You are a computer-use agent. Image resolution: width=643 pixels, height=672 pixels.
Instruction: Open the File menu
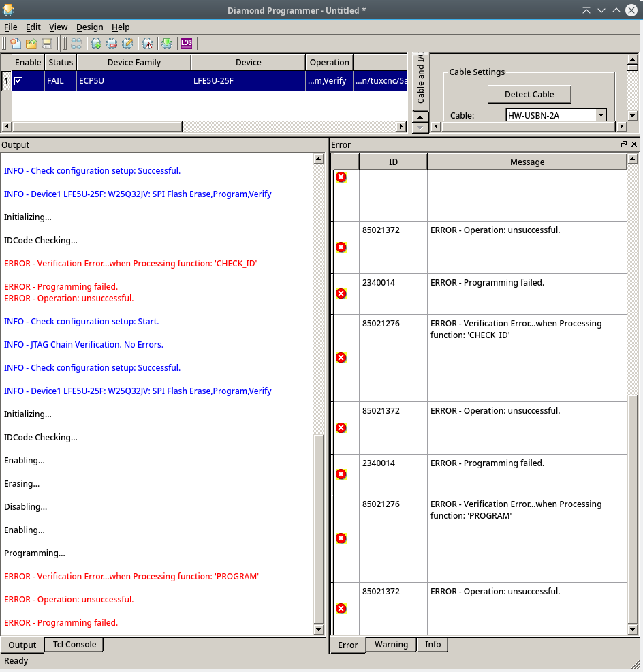click(11, 27)
